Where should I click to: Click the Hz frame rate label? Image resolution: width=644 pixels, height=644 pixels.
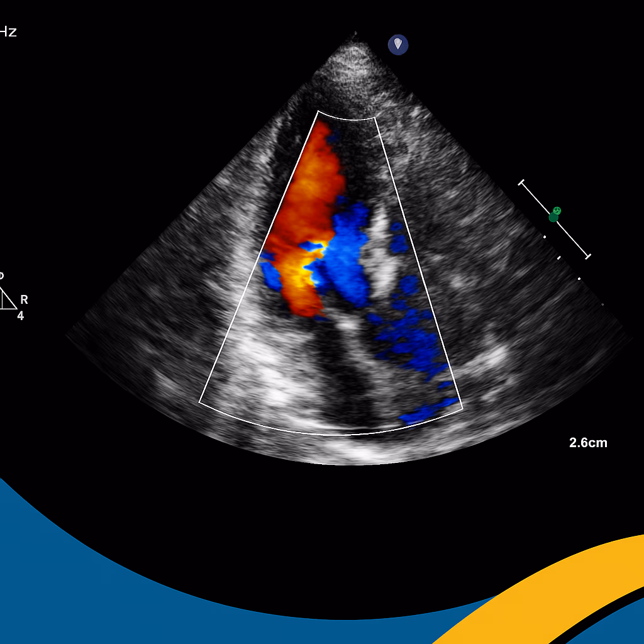pos(8,32)
